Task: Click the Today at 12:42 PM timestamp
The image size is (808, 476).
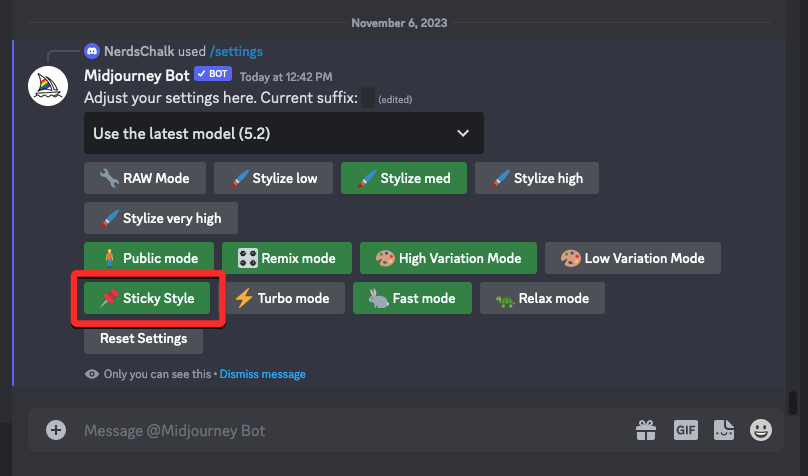Action: [x=286, y=77]
